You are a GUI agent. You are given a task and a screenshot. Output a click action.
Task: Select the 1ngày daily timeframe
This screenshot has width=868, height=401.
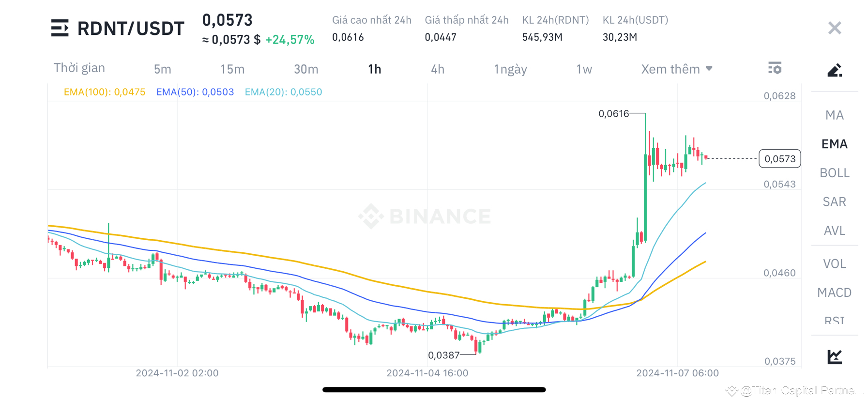tap(510, 69)
